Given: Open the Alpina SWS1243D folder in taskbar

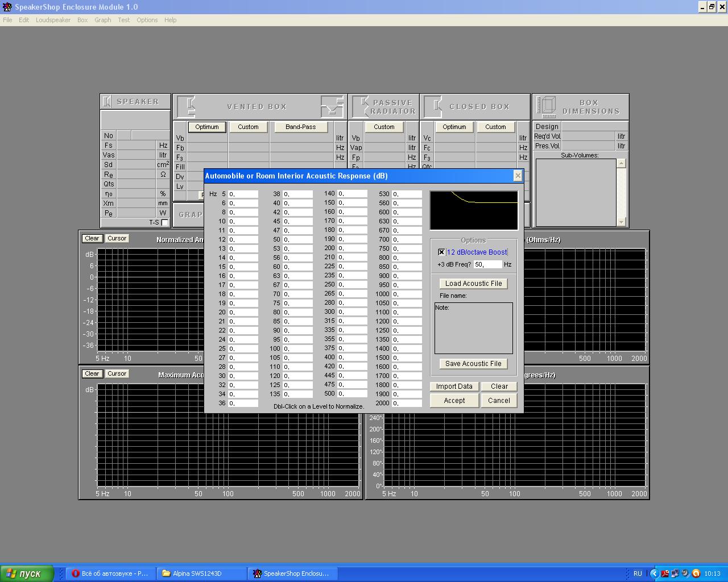Looking at the screenshot, I should [203, 573].
